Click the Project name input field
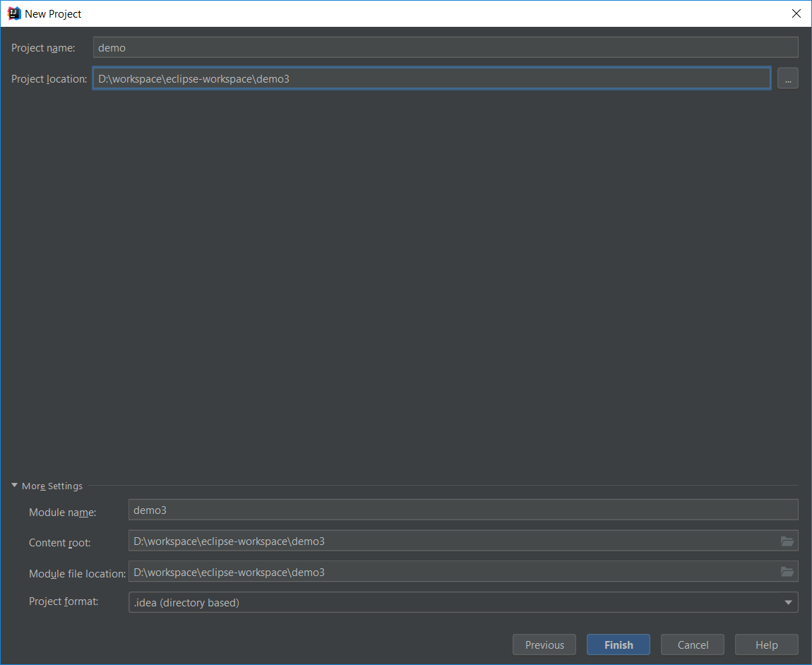 tap(446, 47)
